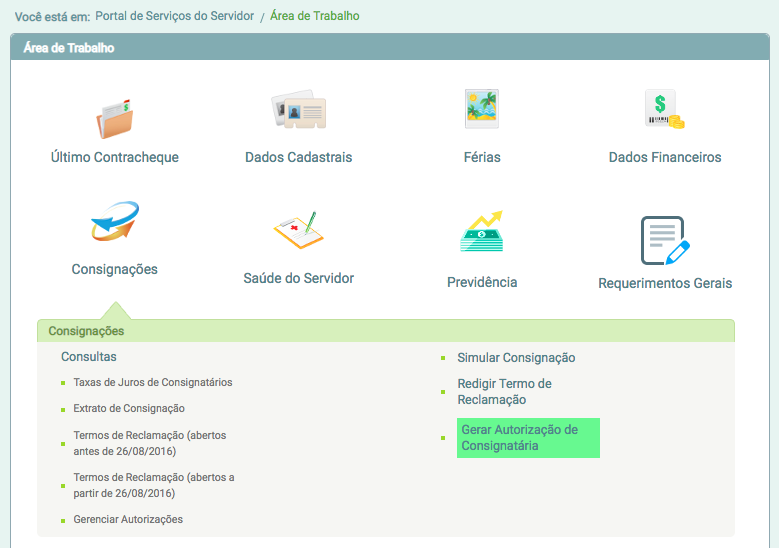Open Gerenciar Autorizações
This screenshot has height=548, width=779.
(128, 519)
